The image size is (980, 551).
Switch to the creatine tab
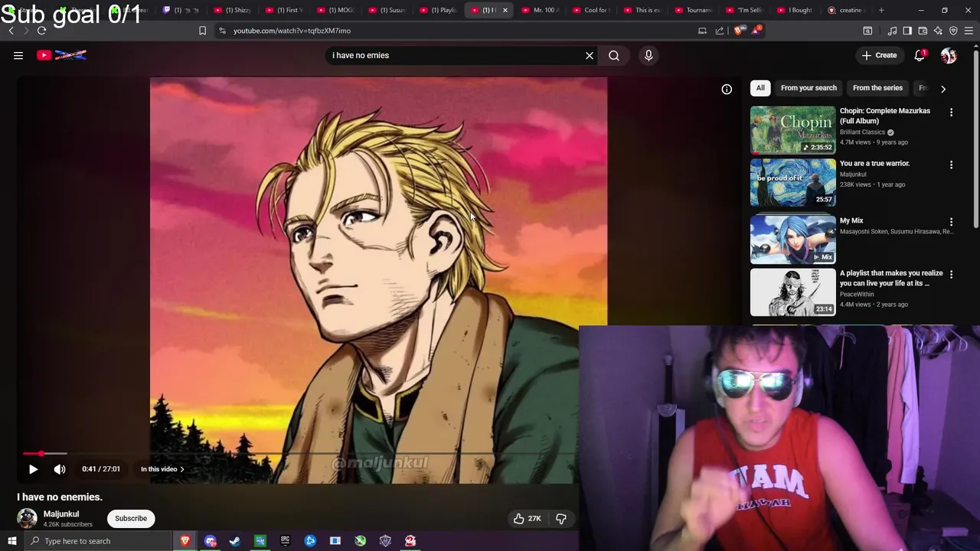[845, 10]
